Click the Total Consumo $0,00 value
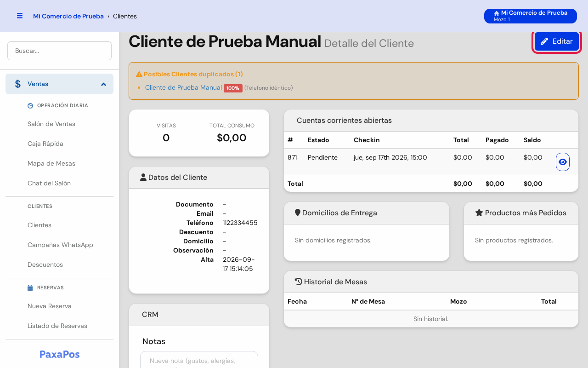588x368 pixels. pos(232,138)
